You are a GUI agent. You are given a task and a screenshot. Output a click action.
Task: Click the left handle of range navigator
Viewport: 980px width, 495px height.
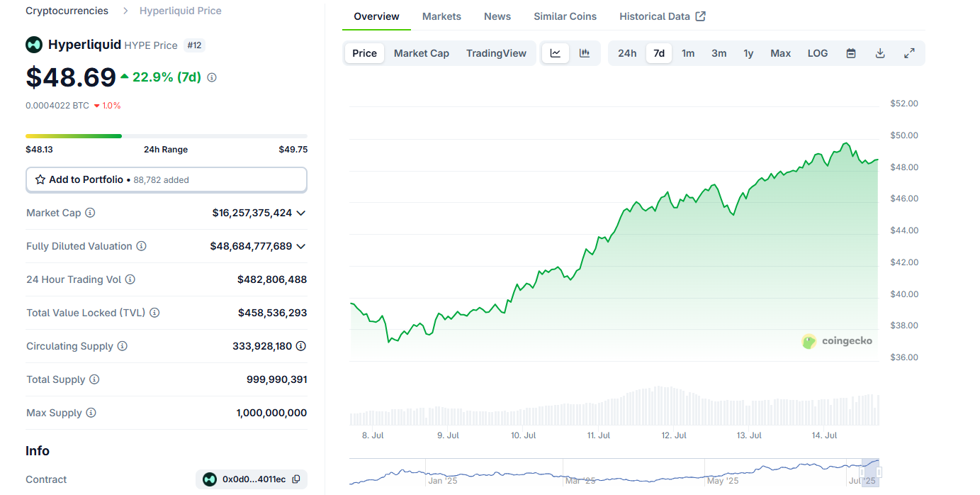tap(862, 472)
